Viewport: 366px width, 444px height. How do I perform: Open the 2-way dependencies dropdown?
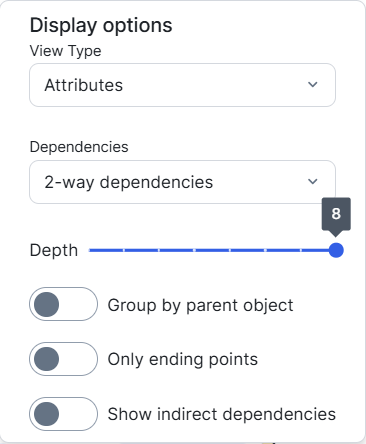click(182, 182)
